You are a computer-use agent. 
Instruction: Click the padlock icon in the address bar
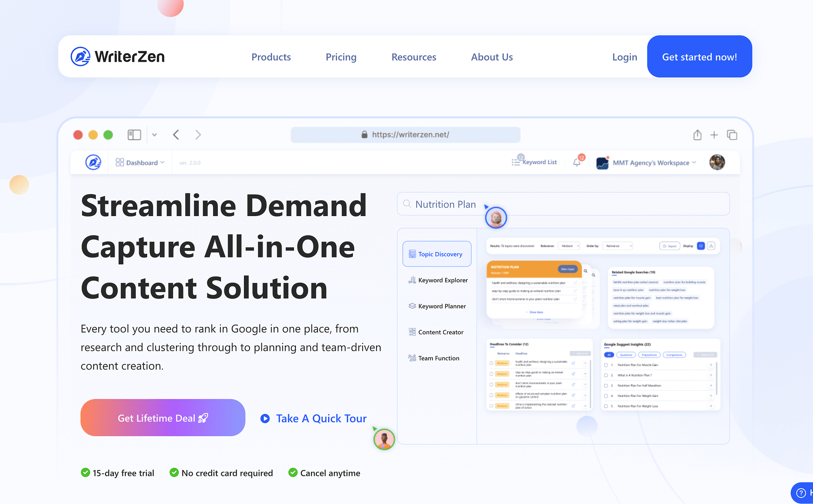pyautogui.click(x=365, y=134)
